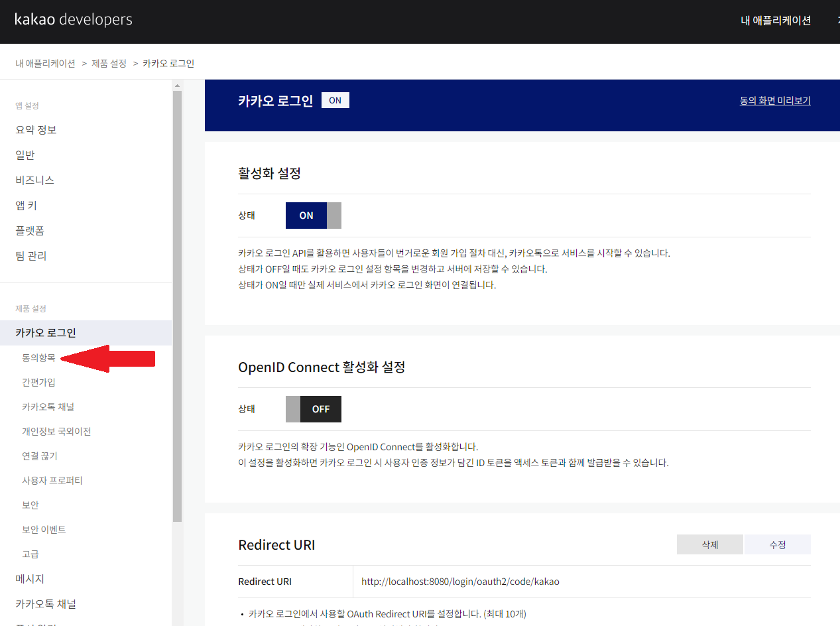Open 요약 정보 in sidebar
Image resolution: width=840 pixels, height=626 pixels.
[x=36, y=130]
